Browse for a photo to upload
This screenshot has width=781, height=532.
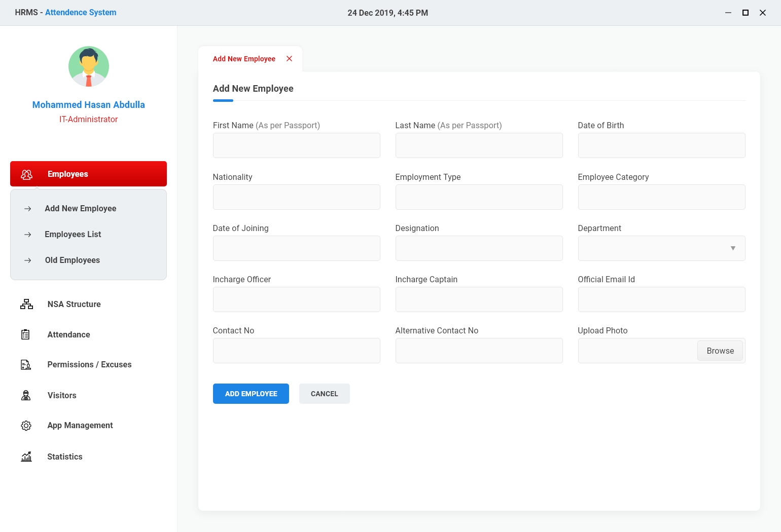tap(720, 351)
